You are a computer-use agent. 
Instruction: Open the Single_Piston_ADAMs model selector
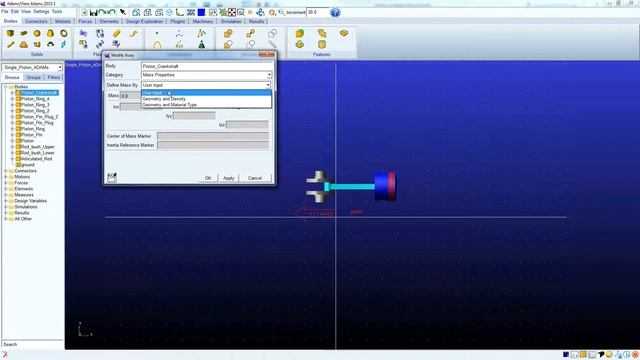tap(32, 67)
